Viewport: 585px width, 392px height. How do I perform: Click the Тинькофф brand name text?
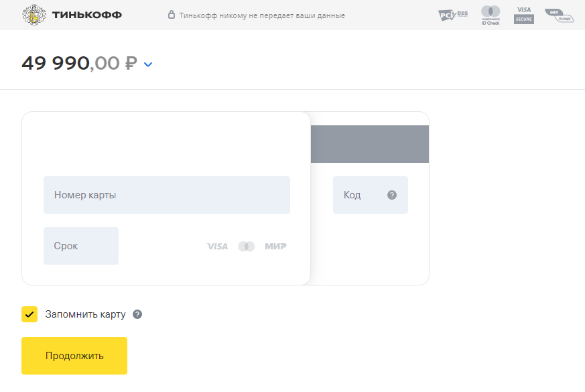coord(87,15)
